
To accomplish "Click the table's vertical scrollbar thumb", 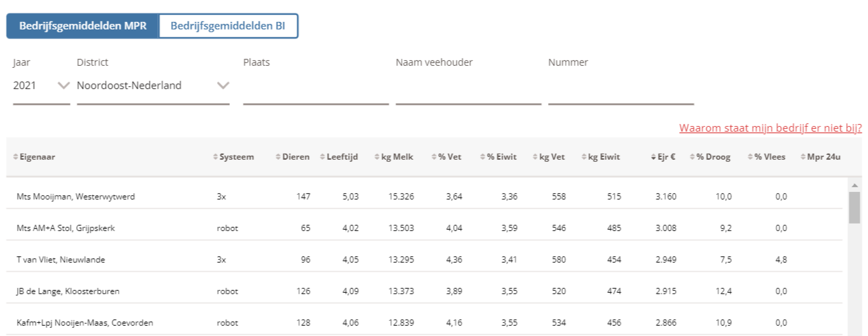I will (x=854, y=207).
